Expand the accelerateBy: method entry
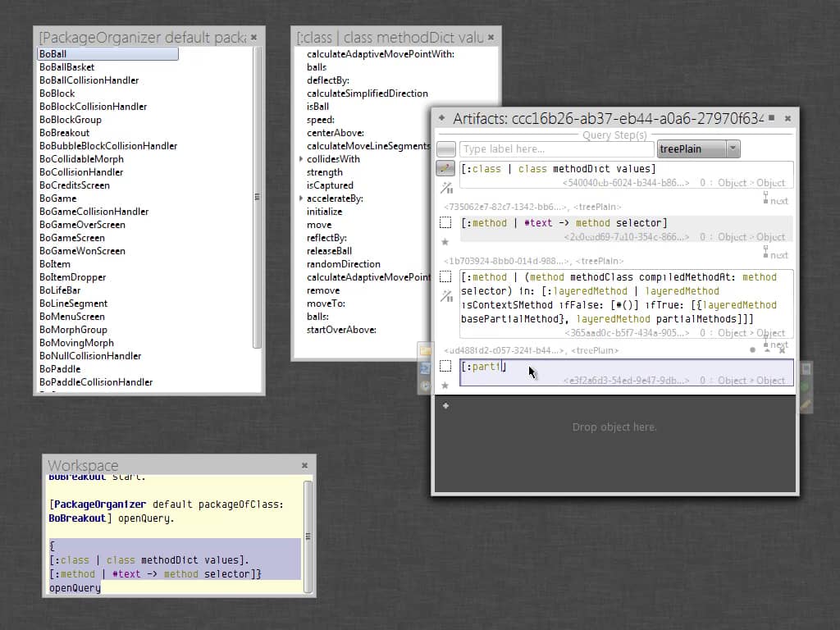 [301, 199]
